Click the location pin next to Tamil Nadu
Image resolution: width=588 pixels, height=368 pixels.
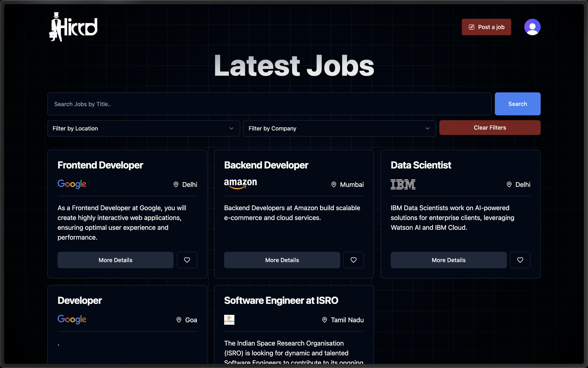(325, 320)
